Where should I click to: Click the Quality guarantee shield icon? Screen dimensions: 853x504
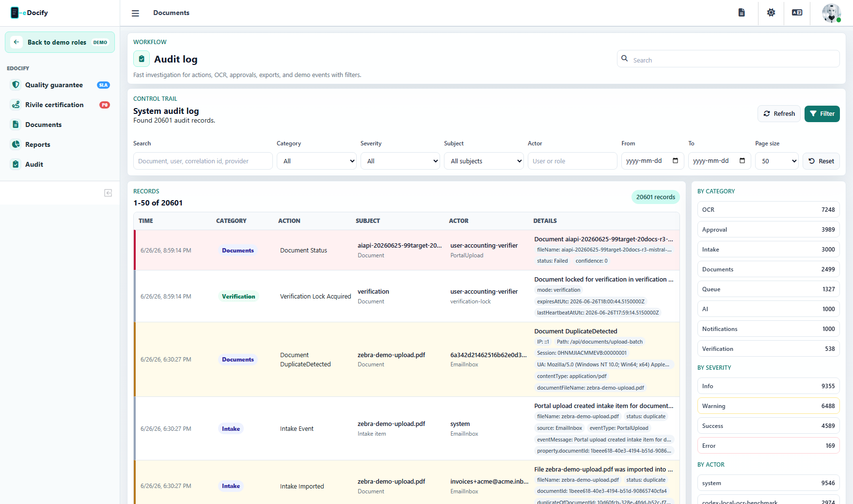[x=16, y=85]
